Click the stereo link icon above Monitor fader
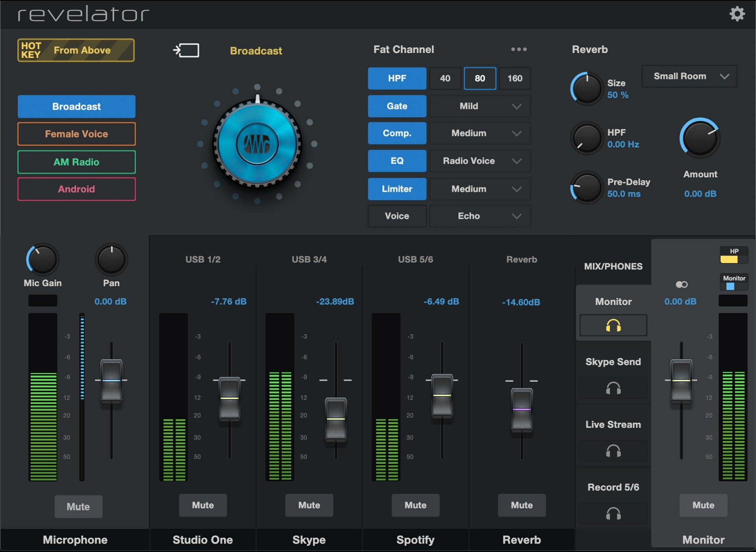756x552 pixels. (682, 285)
